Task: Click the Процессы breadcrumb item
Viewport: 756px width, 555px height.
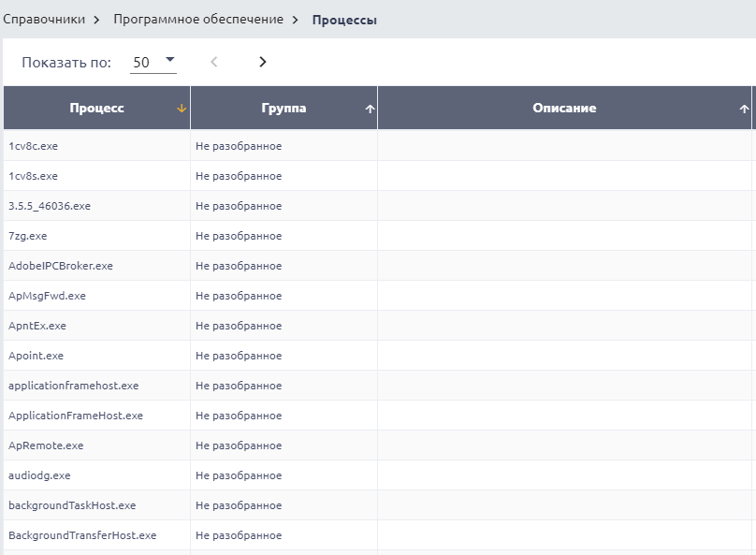Action: coord(344,19)
